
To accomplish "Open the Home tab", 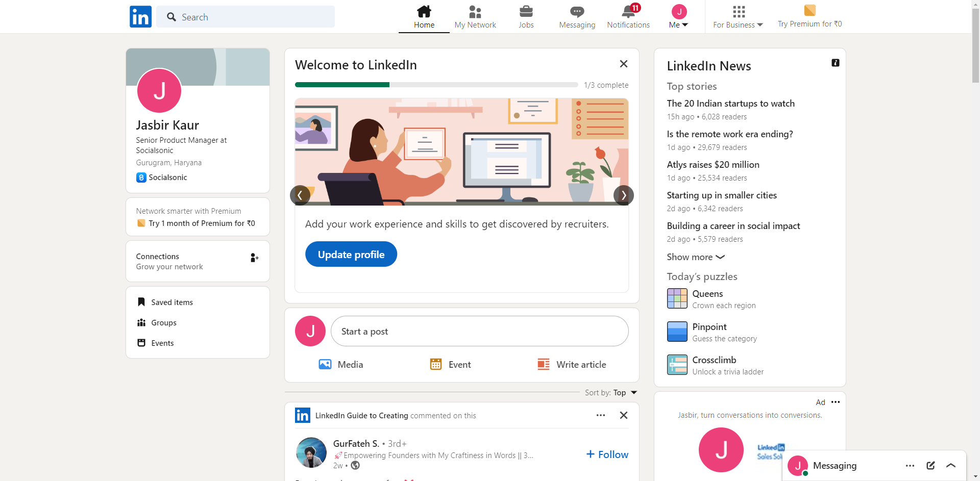I will 424,17.
